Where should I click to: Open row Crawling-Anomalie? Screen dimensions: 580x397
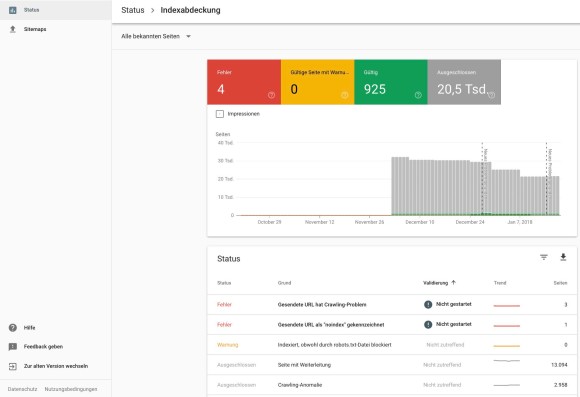pyautogui.click(x=392, y=385)
